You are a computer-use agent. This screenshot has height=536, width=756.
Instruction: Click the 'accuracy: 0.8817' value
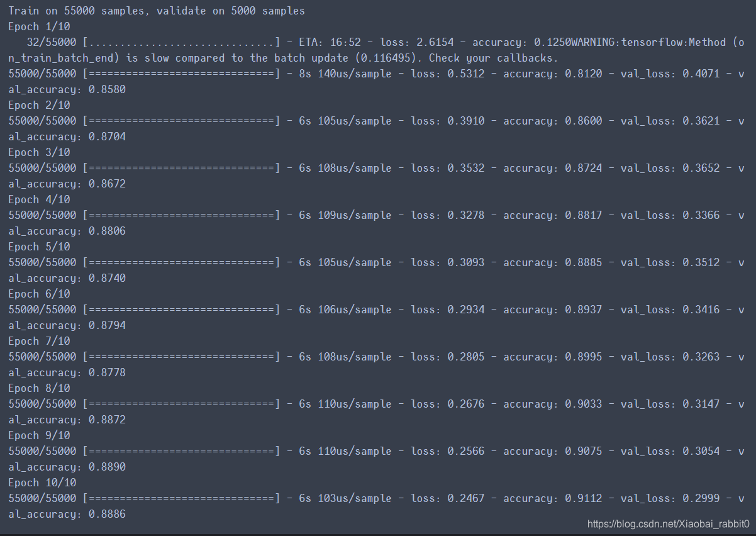(x=552, y=215)
